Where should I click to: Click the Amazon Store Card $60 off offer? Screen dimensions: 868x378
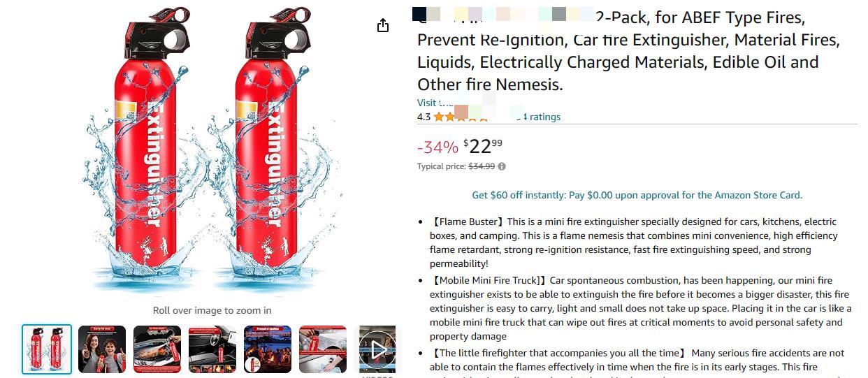637,195
